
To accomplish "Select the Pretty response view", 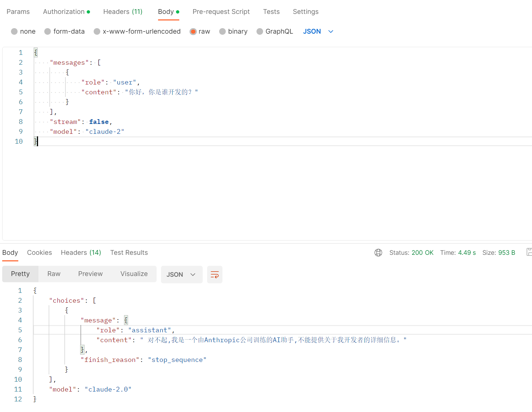I will click(20, 274).
